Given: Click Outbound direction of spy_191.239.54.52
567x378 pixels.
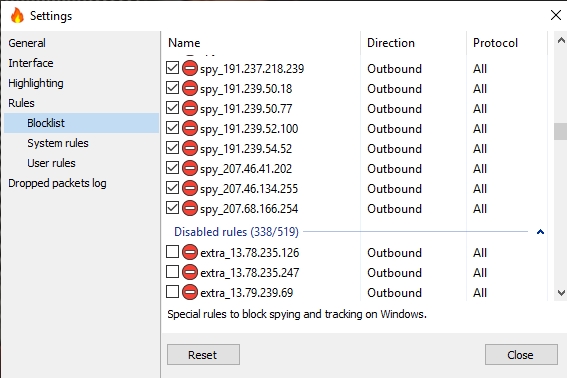Looking at the screenshot, I should point(395,149).
